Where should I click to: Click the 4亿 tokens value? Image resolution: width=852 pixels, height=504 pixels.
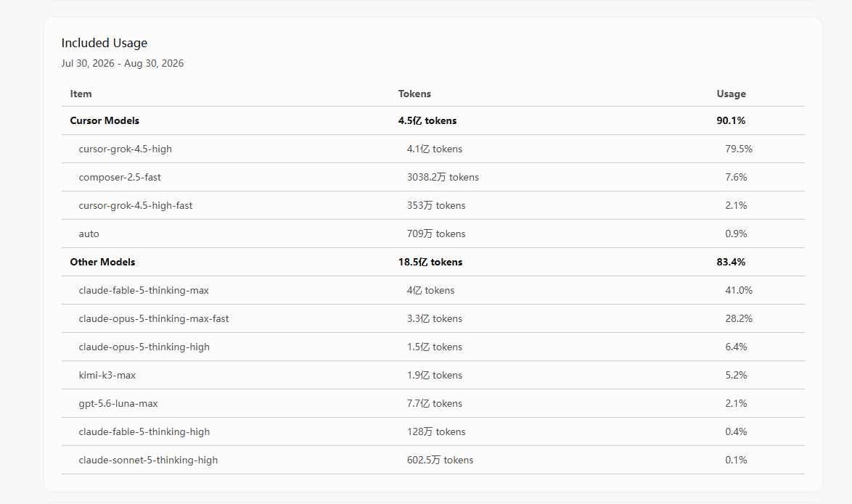pos(430,290)
